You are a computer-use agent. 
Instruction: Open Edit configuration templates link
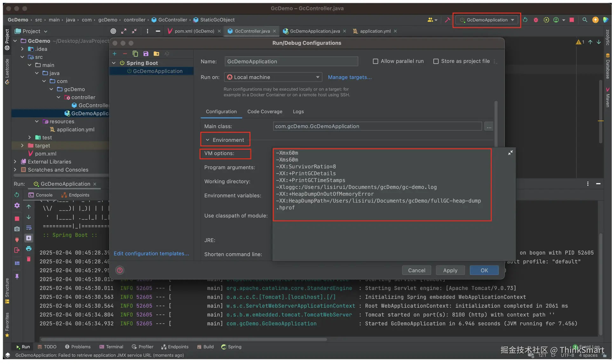151,253
